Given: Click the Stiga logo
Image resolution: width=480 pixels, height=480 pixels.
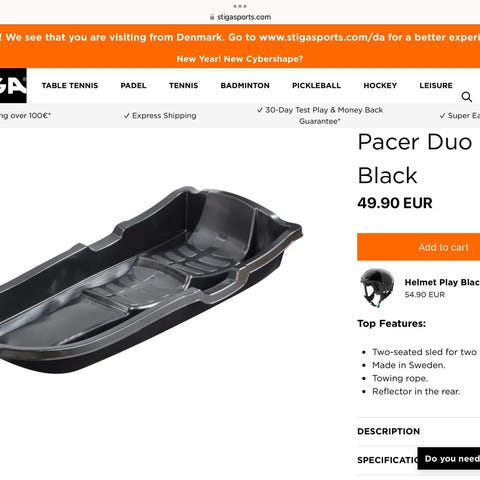Looking at the screenshot, I should [13, 86].
